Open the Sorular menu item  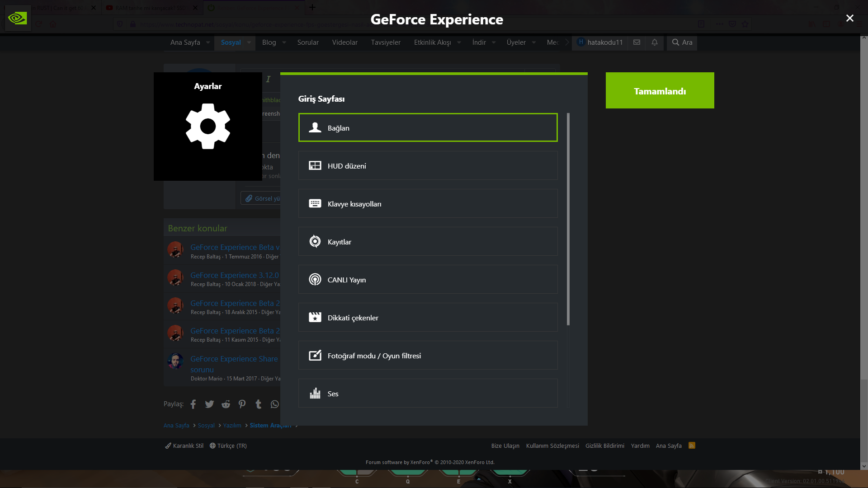tap(308, 42)
